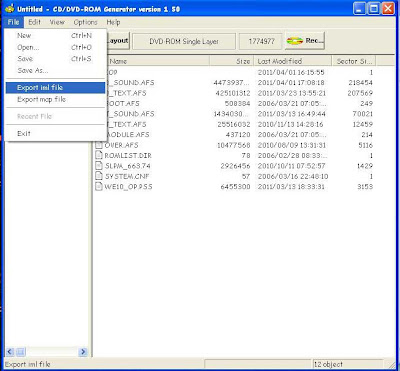This screenshot has height=371, width=400.
Task: Click date 2010/10/11 07:52:57
Action: pos(291,166)
